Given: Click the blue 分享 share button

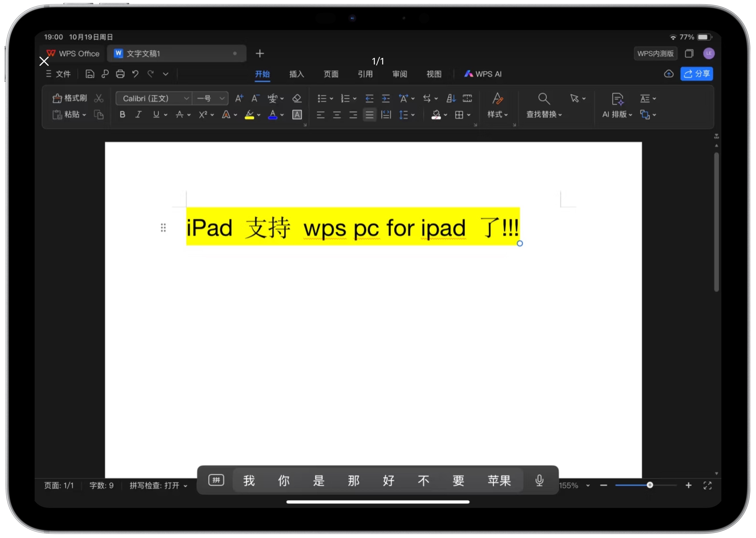Looking at the screenshot, I should click(x=696, y=74).
